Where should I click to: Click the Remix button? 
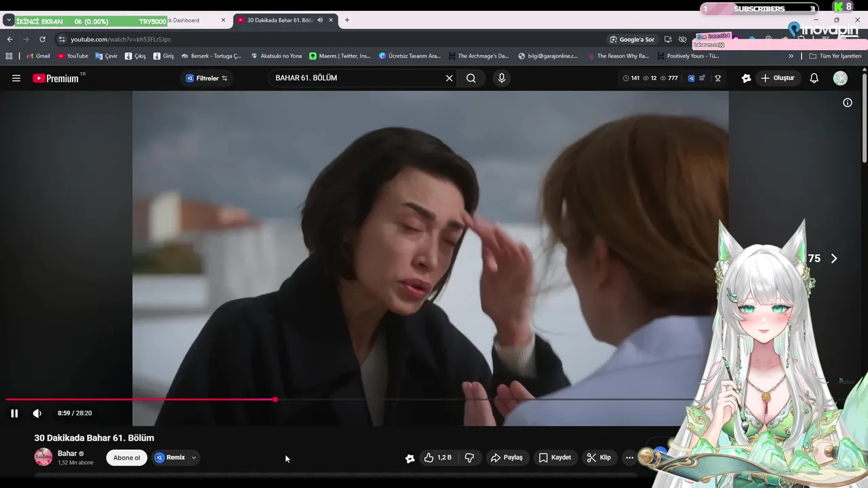170,457
